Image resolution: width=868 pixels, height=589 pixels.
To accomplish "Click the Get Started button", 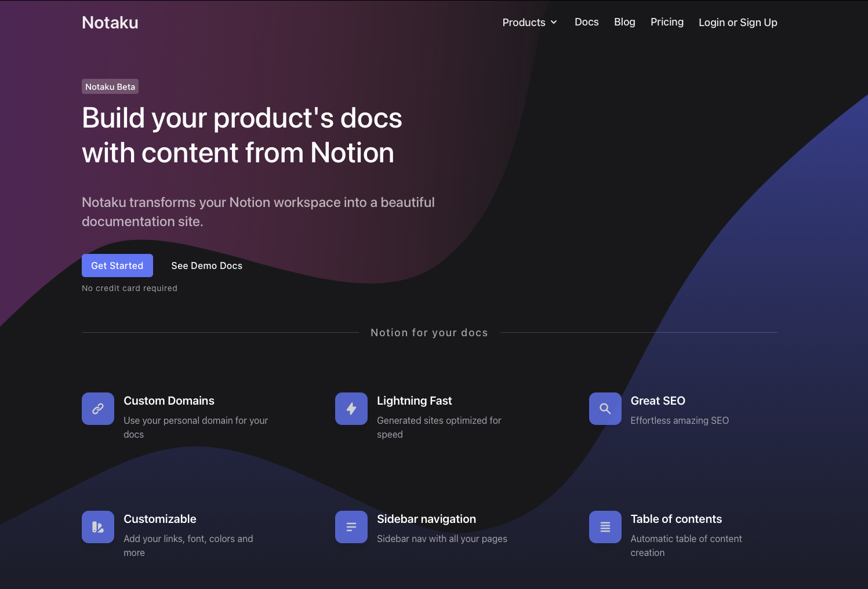I will click(117, 266).
